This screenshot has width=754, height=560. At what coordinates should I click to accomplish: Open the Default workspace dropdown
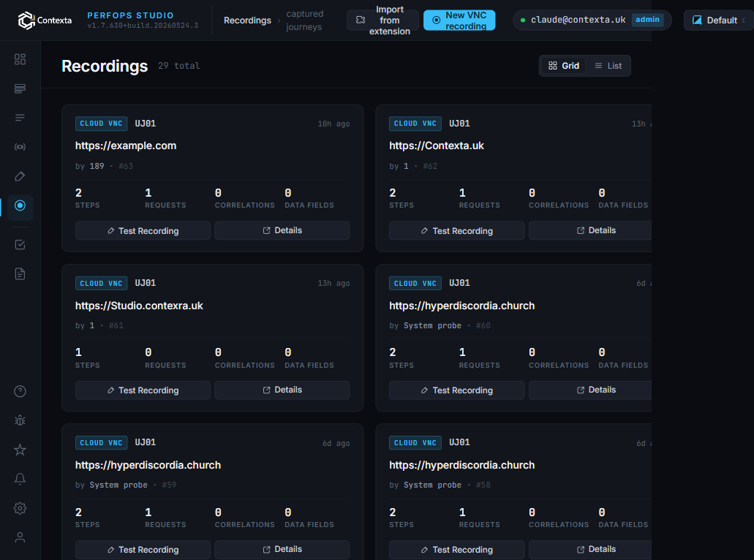point(718,20)
